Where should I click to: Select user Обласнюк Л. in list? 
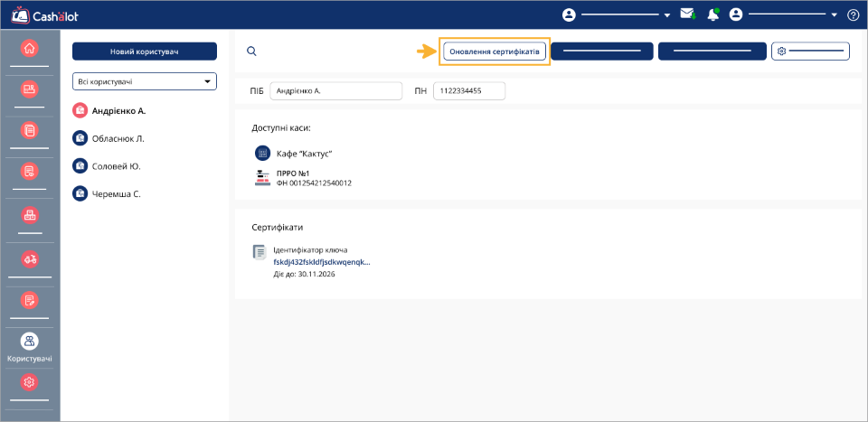coord(118,138)
